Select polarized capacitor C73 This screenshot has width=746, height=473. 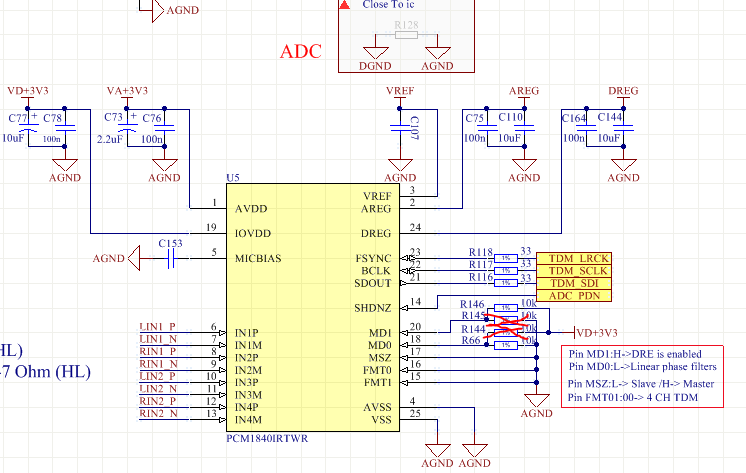[127, 128]
